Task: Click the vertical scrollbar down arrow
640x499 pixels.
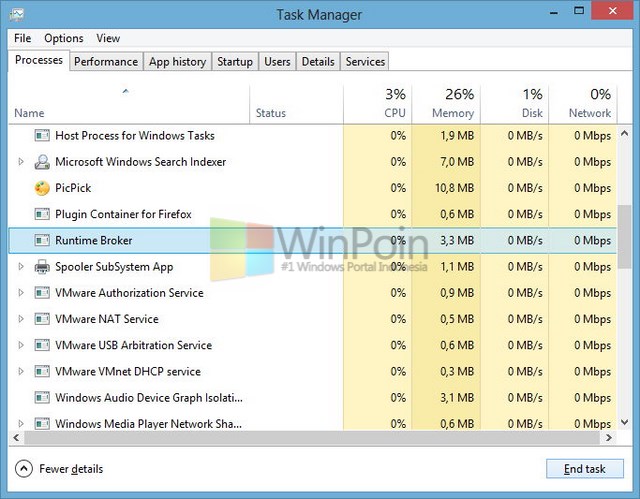Action: 624,423
